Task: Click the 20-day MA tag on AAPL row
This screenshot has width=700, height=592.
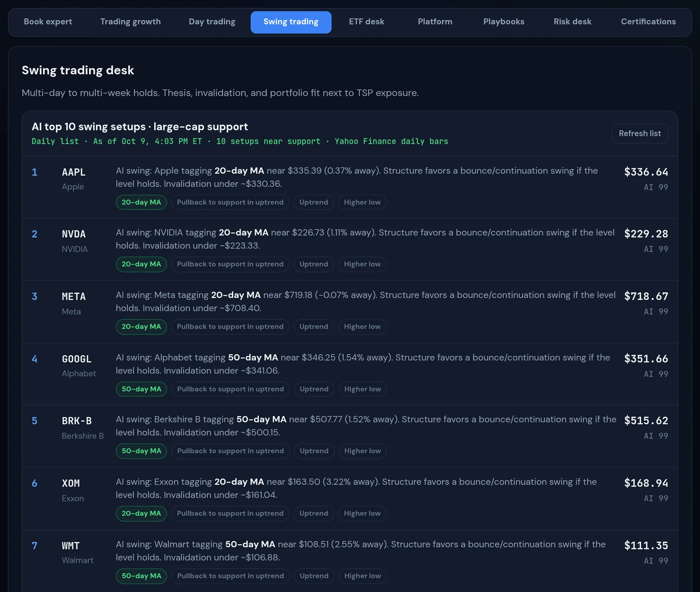Action: [x=141, y=202]
